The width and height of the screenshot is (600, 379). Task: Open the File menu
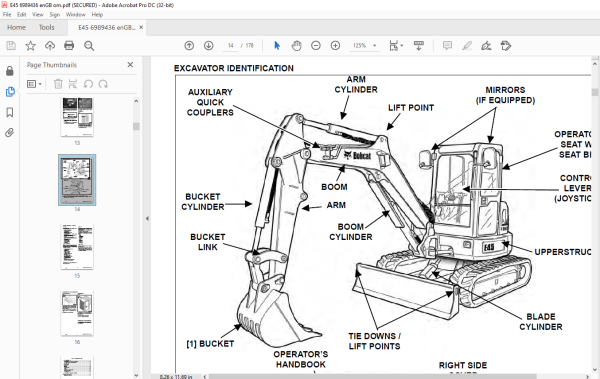pyautogui.click(x=7, y=15)
